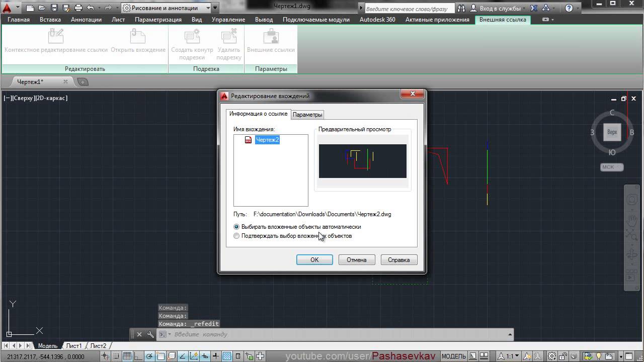Viewport: 644px width, 362px height.
Task: Click the Удалить подрезку icon
Action: 229,36
